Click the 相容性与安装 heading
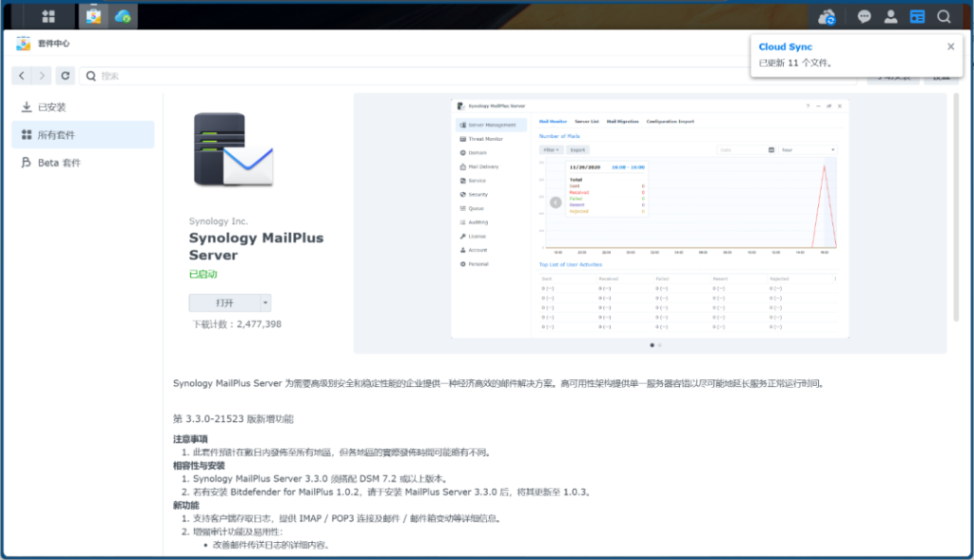 click(199, 466)
